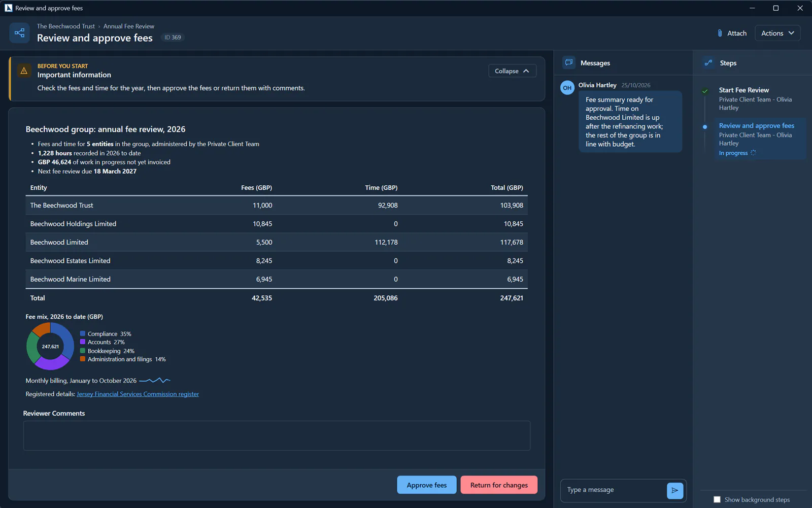Screen dimensions: 812x508
Task: Click the Total (GBP) column header
Action: (507, 188)
